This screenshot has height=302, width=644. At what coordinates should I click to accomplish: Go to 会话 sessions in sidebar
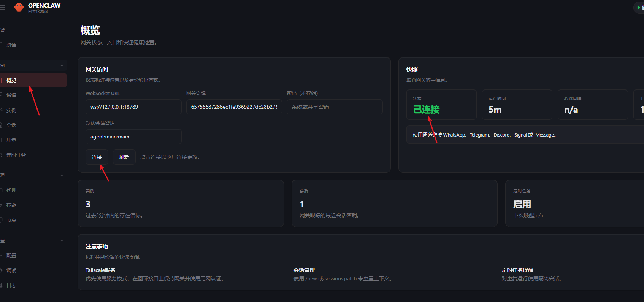tap(11, 125)
